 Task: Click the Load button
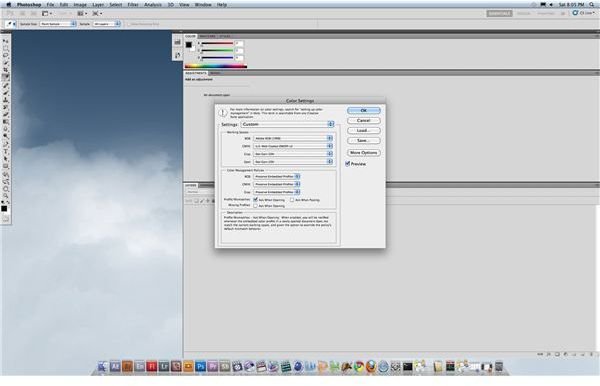(x=364, y=130)
